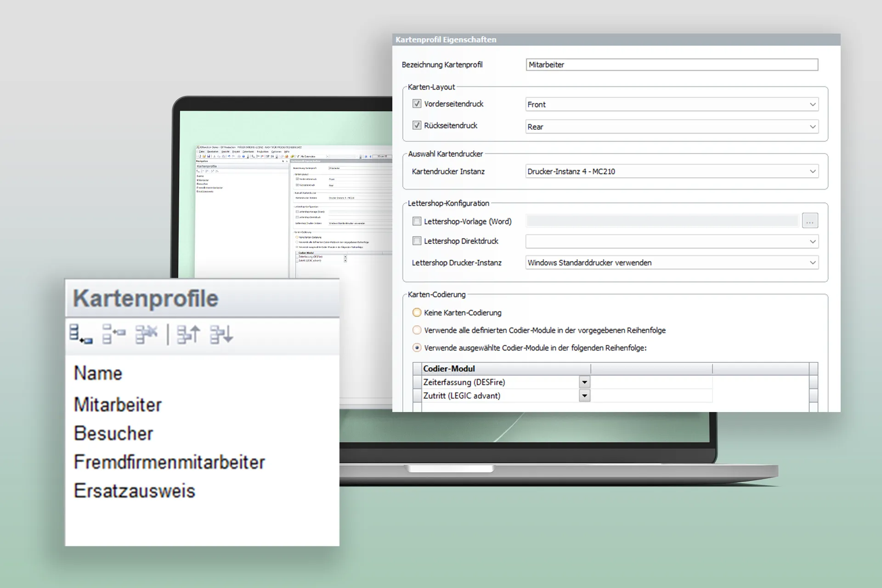Image resolution: width=882 pixels, height=588 pixels.
Task: Toggle the Vorderseitendruck checkbox
Action: [417, 104]
